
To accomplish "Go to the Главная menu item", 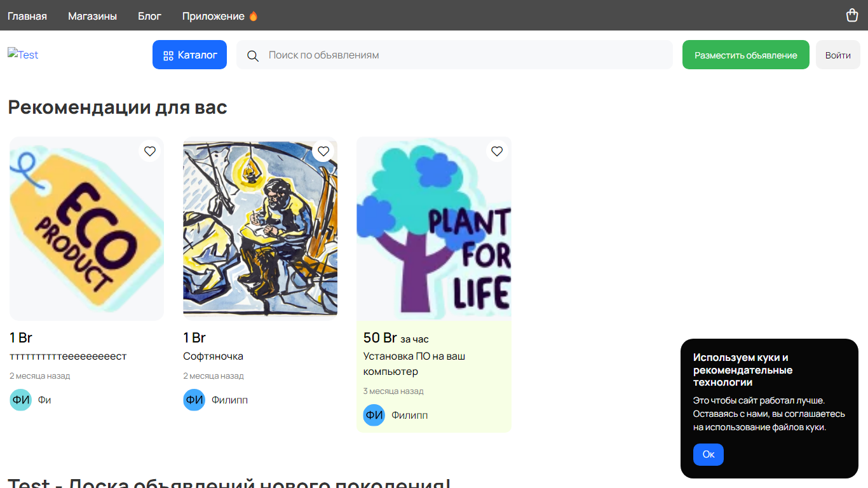I will coord(27,16).
